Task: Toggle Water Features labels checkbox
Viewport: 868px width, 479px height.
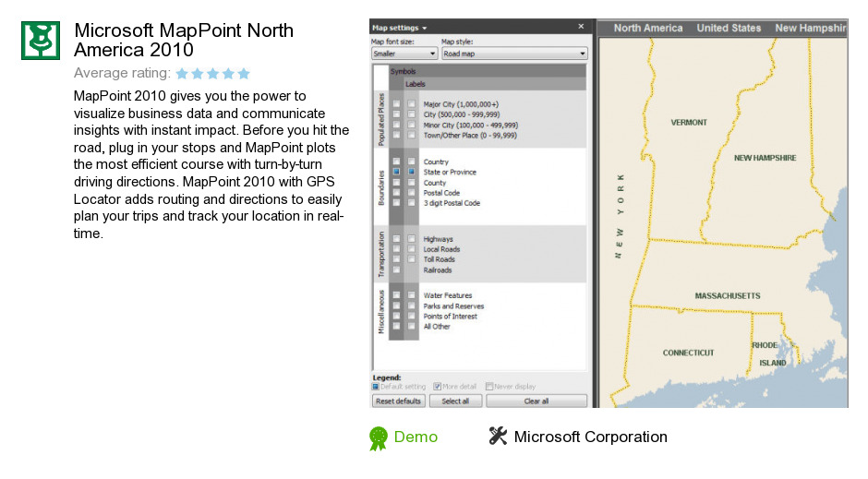Action: (x=411, y=295)
